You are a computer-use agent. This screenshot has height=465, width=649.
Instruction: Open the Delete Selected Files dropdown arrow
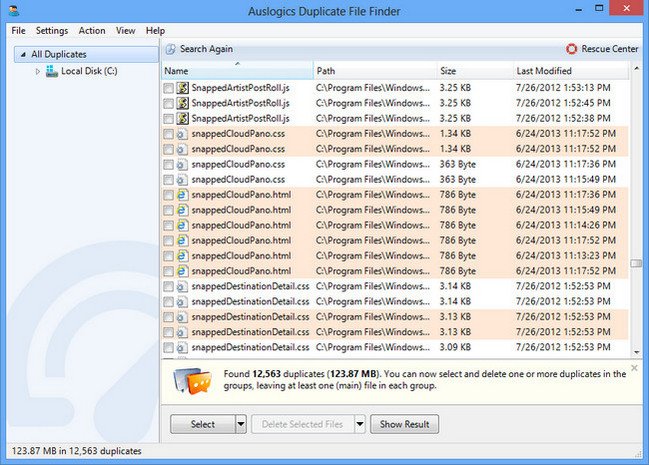click(360, 424)
